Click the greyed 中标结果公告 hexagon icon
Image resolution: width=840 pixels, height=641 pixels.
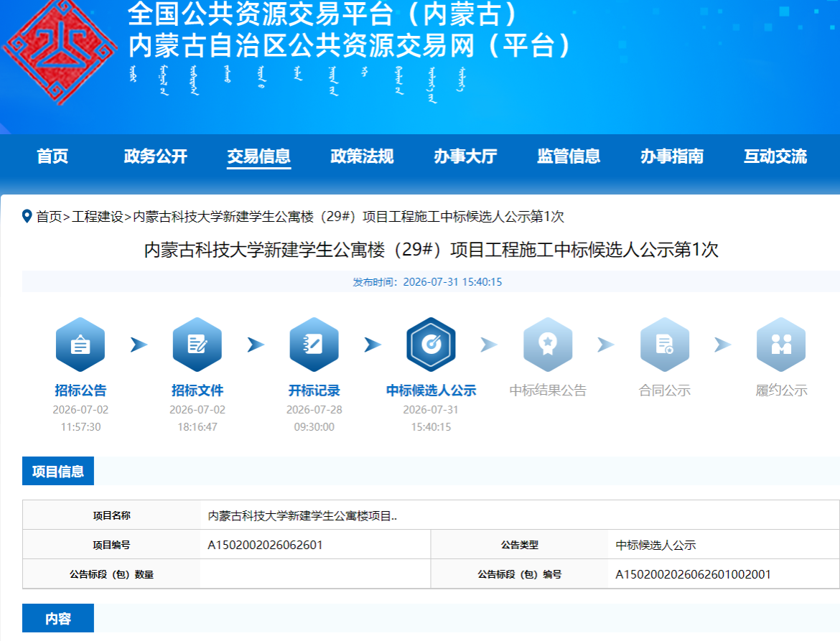point(548,345)
